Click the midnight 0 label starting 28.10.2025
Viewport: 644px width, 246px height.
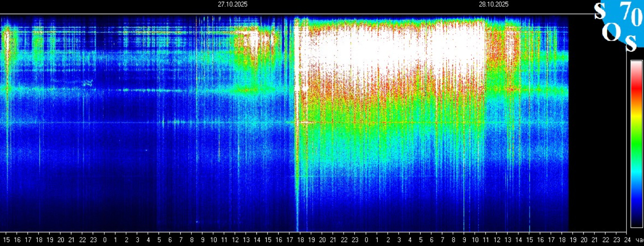coord(366,240)
